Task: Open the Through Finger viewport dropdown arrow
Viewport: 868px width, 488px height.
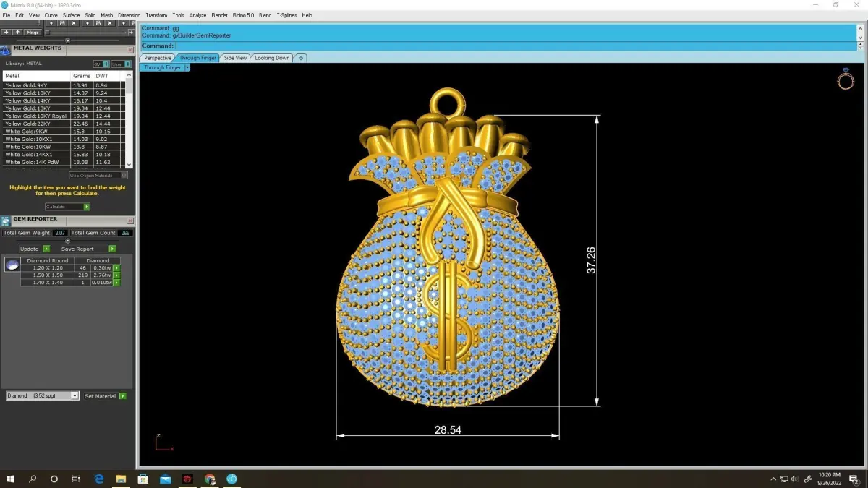Action: tap(187, 67)
